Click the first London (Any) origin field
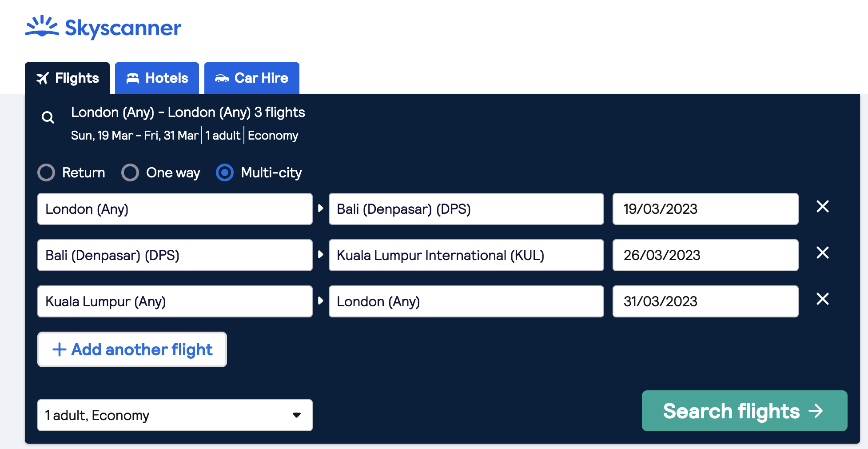This screenshot has height=449, width=868. (x=175, y=209)
